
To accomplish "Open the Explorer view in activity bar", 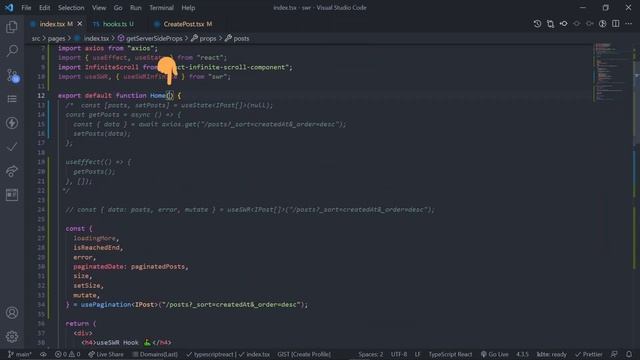I will [12, 27].
